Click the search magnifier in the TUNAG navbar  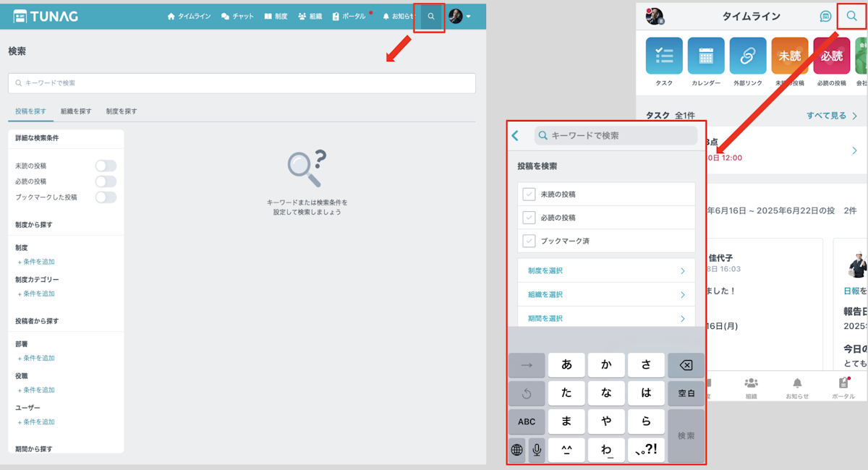coord(431,17)
